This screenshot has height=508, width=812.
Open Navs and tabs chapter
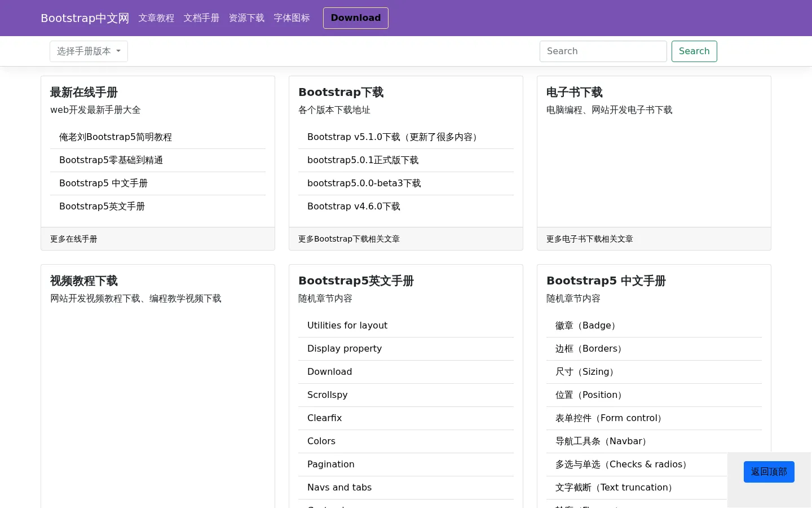coord(339,488)
